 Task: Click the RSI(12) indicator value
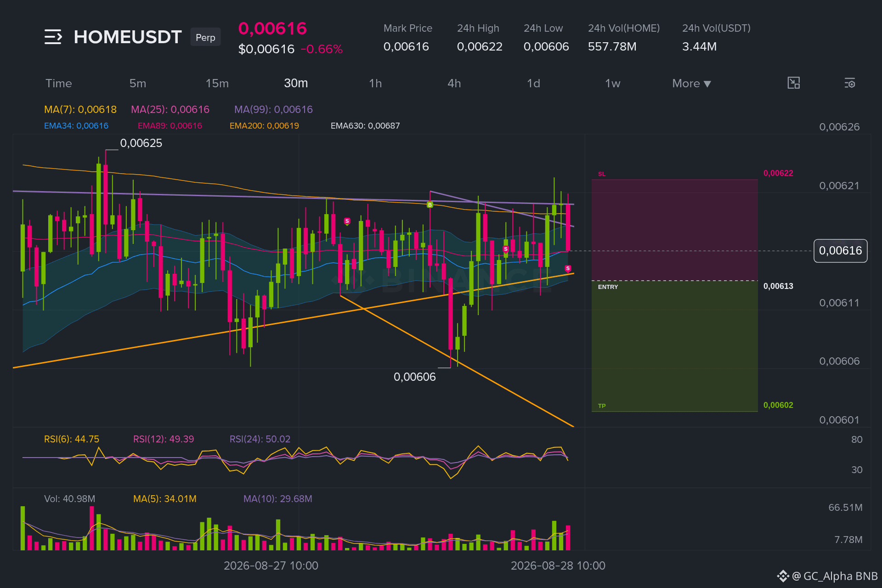164,439
